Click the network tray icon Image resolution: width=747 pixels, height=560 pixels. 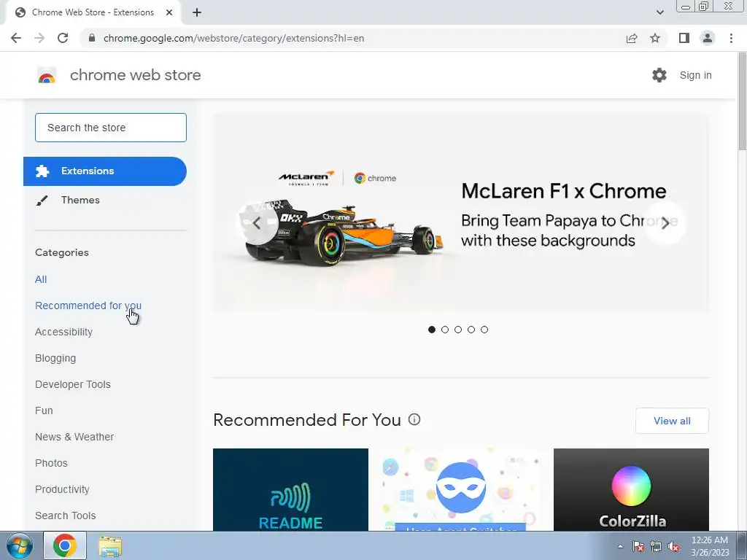click(x=656, y=547)
